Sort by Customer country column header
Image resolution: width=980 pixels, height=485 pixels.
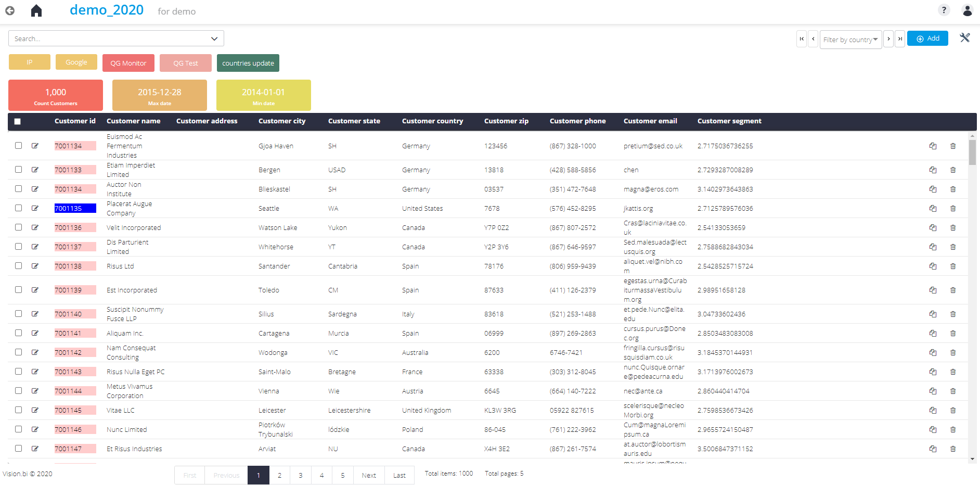tap(432, 121)
